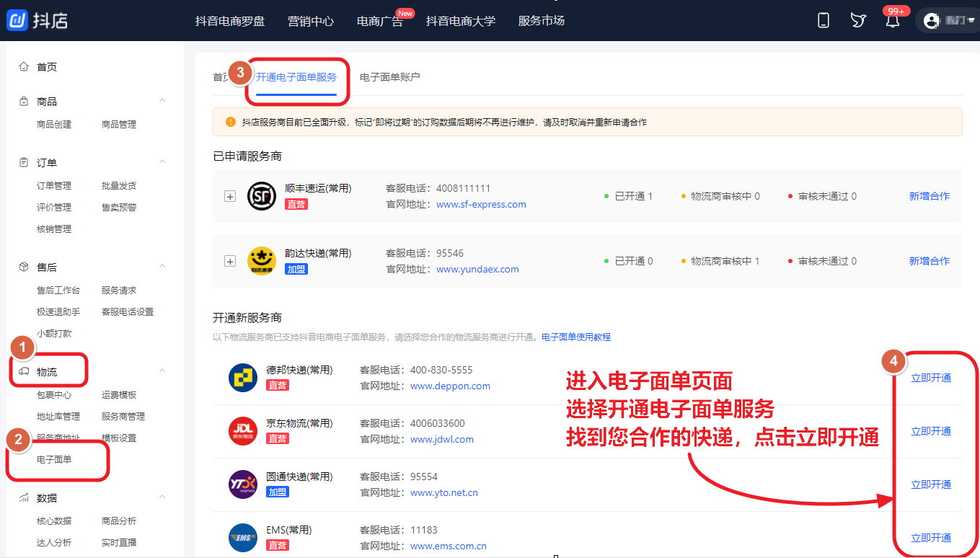Click the bird messenger icon in header
The width and height of the screenshot is (980, 558).
pos(858,20)
